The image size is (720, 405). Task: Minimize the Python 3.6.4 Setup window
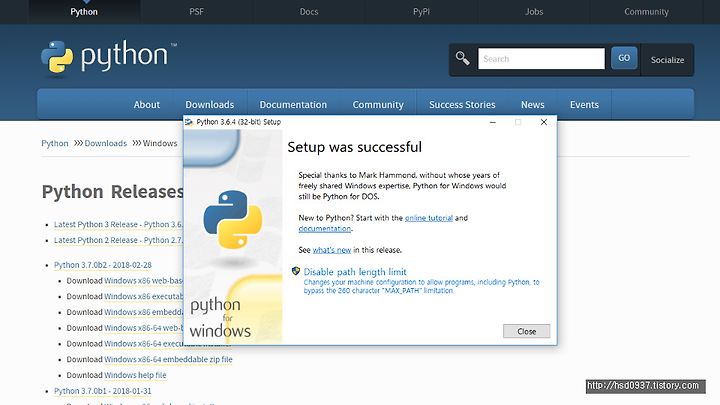(x=493, y=122)
